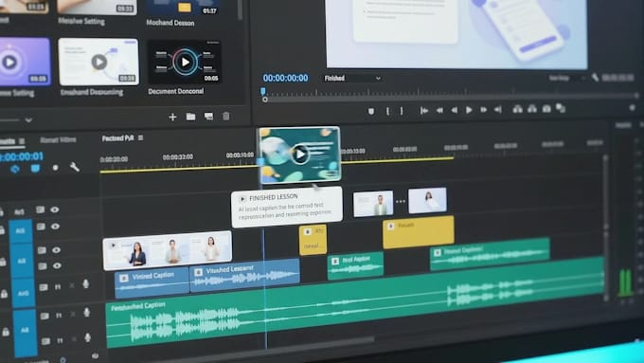The image size is (644, 363).
Task: Open the program monitor wrench settings
Action: (595, 77)
